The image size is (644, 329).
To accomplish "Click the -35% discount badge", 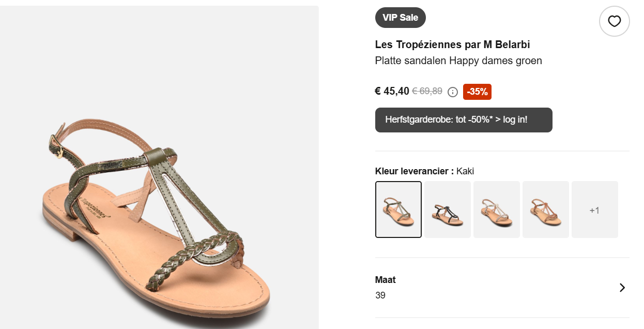I will click(x=477, y=92).
